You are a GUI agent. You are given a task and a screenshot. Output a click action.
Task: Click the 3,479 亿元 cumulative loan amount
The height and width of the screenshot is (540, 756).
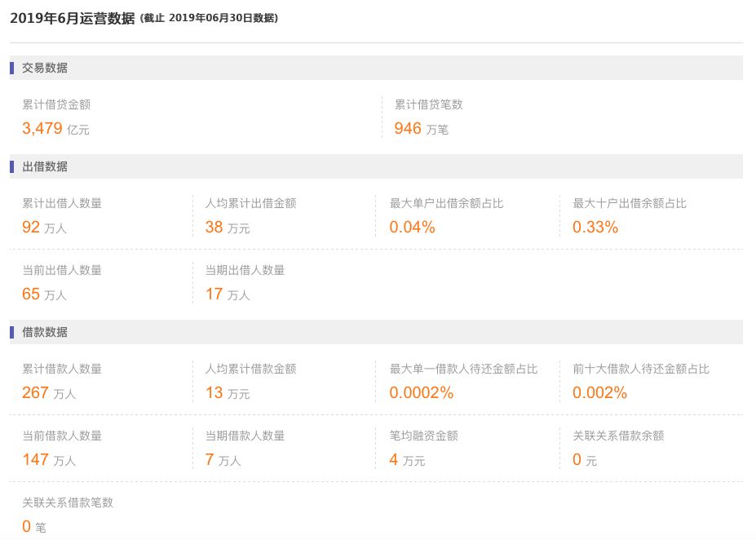pyautogui.click(x=55, y=128)
